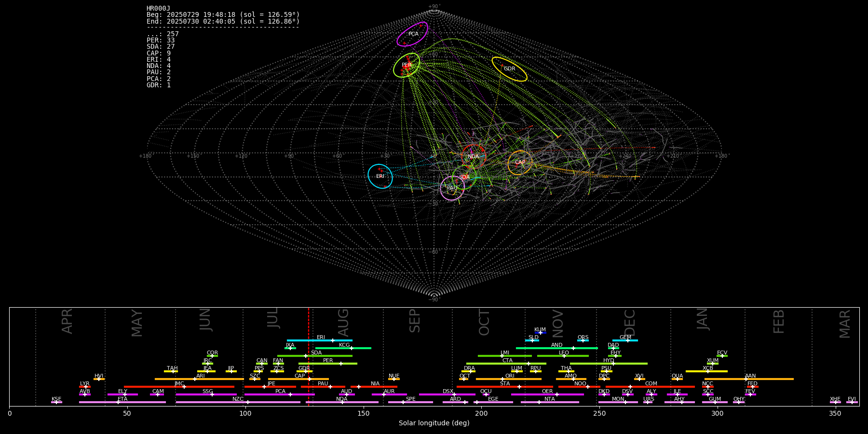Select the 200 tick on solar longitude axis
The height and width of the screenshot is (434, 868).
[x=481, y=413]
